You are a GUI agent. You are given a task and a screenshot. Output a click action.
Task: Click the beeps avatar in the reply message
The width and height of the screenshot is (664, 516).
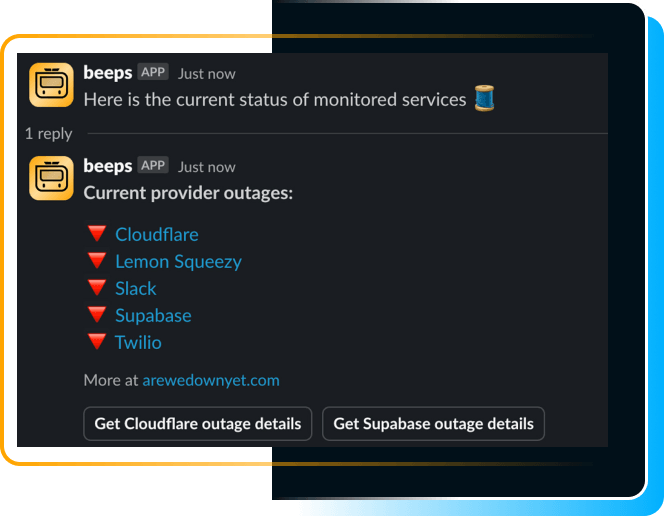pyautogui.click(x=51, y=179)
